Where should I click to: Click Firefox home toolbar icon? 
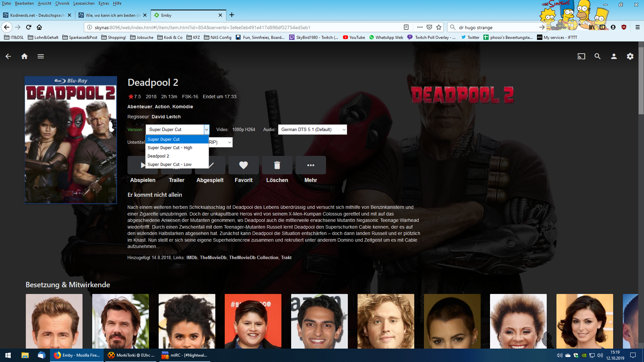coord(39,27)
